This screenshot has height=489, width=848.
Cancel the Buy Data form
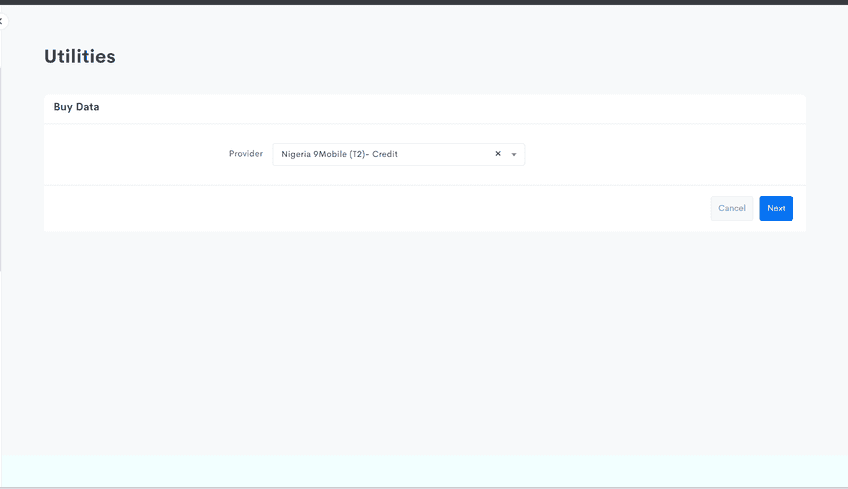[x=731, y=208]
